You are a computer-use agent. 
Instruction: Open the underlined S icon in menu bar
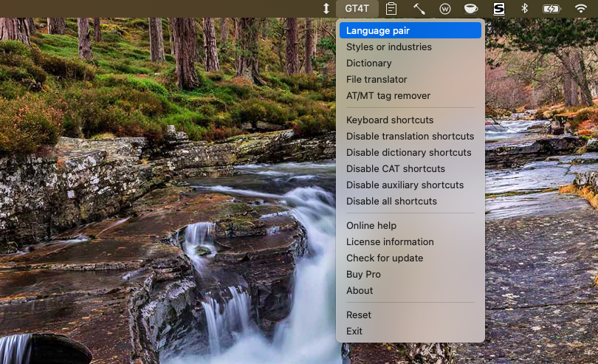499,9
